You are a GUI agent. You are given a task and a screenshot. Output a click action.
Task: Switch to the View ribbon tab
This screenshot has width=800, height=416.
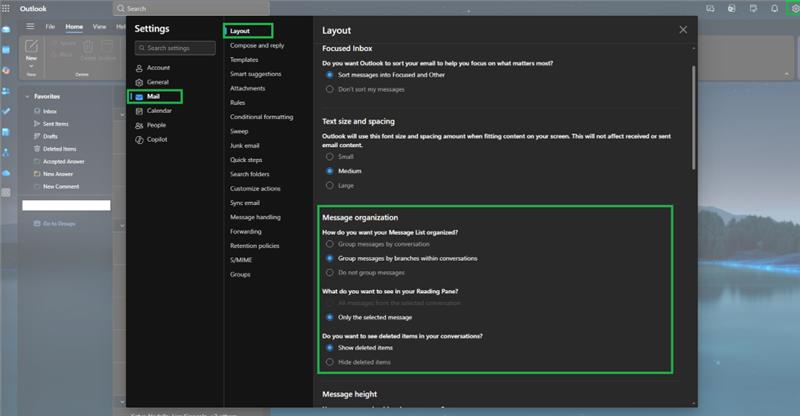[x=99, y=27]
